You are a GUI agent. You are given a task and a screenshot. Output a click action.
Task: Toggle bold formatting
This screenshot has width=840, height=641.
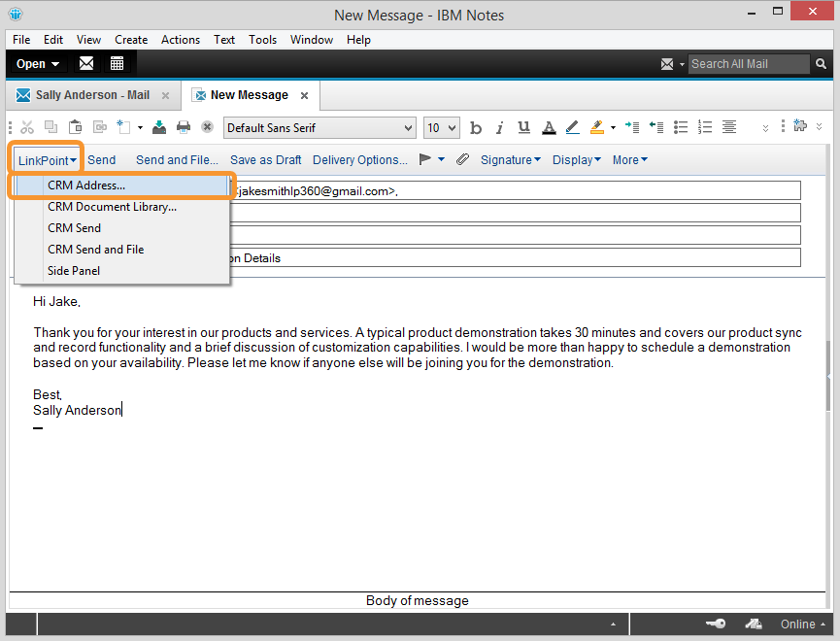coord(476,127)
